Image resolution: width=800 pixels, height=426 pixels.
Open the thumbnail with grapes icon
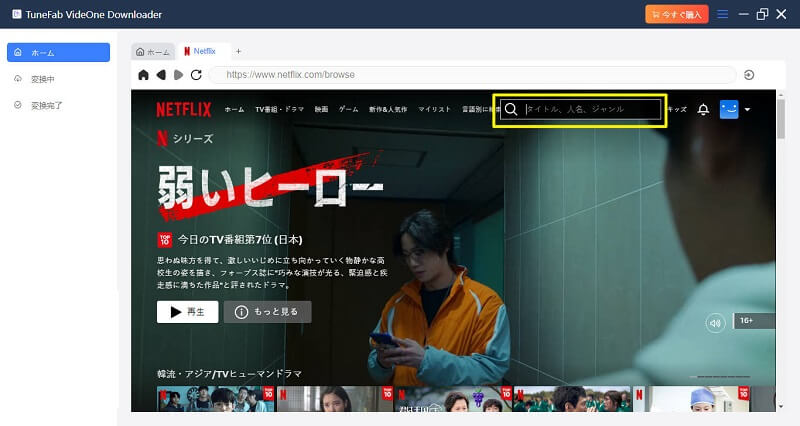(453, 399)
